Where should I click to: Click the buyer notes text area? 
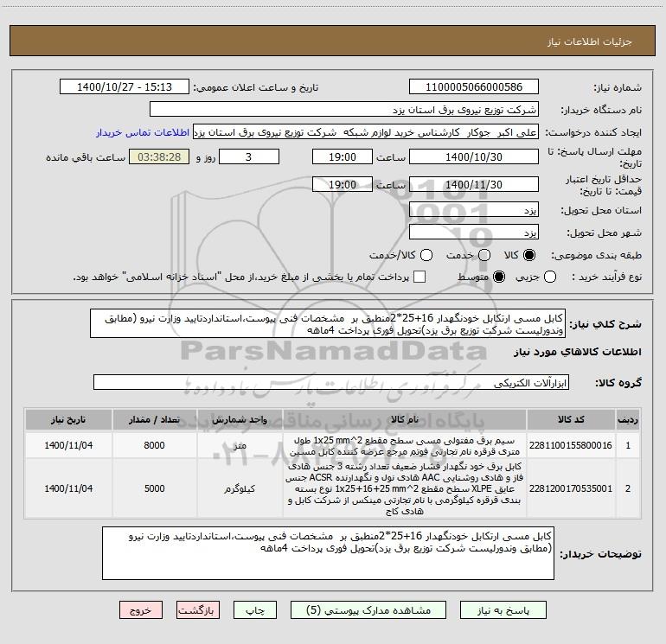(328, 553)
